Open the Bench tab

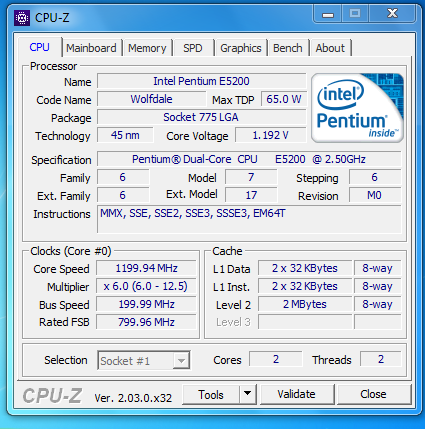288,48
